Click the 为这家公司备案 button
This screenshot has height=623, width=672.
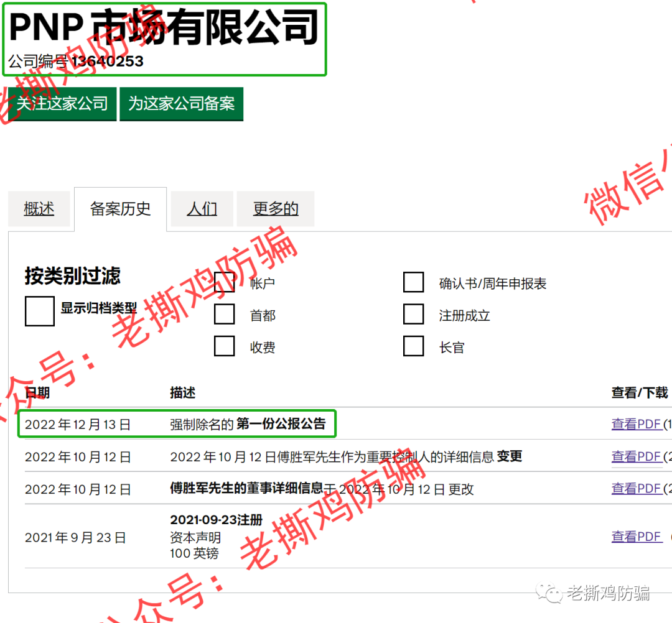[x=181, y=104]
